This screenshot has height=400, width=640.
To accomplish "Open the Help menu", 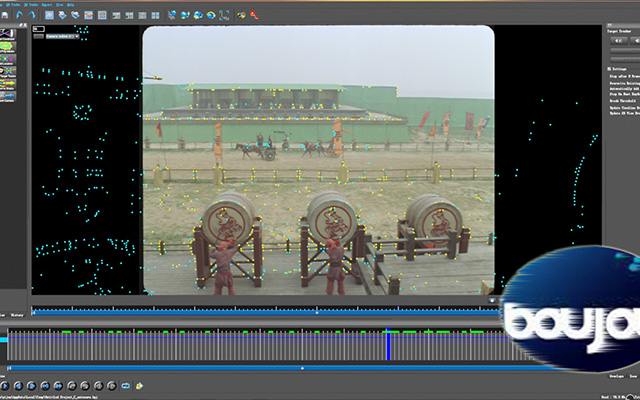I will tap(71, 5).
